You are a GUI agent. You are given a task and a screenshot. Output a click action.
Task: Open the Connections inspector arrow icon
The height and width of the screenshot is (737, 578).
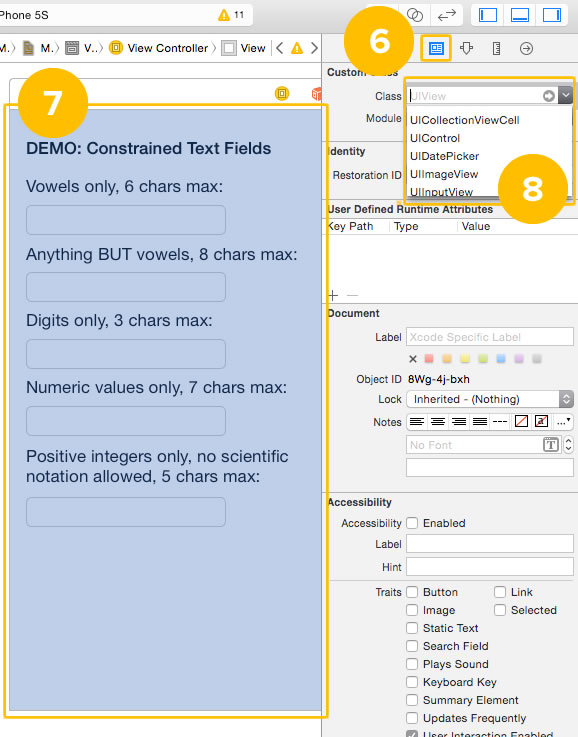click(526, 48)
